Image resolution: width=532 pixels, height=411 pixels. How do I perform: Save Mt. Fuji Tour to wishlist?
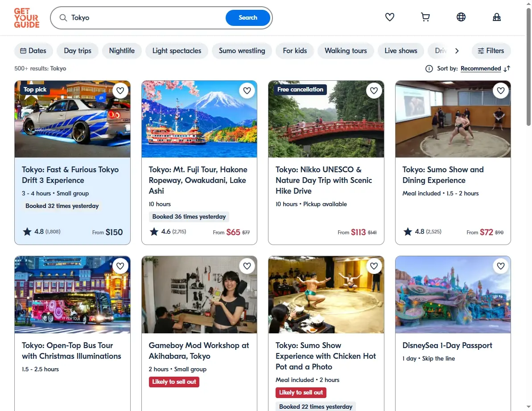click(247, 91)
